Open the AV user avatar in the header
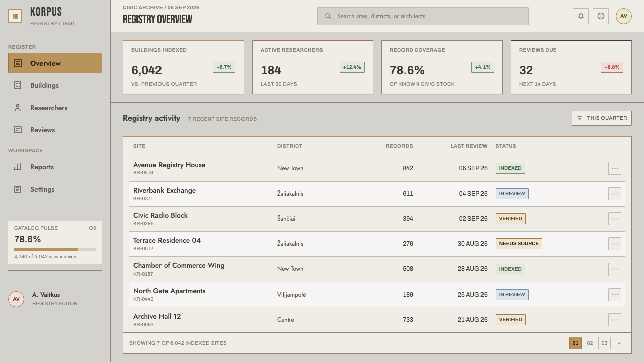 click(624, 16)
